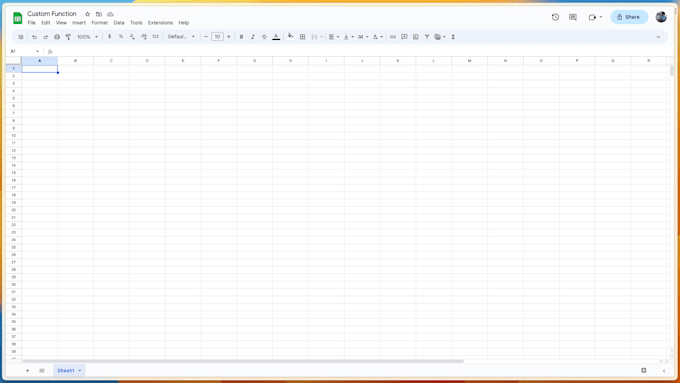Go to the Sheets home icon
The image size is (680, 383).
(17, 18)
